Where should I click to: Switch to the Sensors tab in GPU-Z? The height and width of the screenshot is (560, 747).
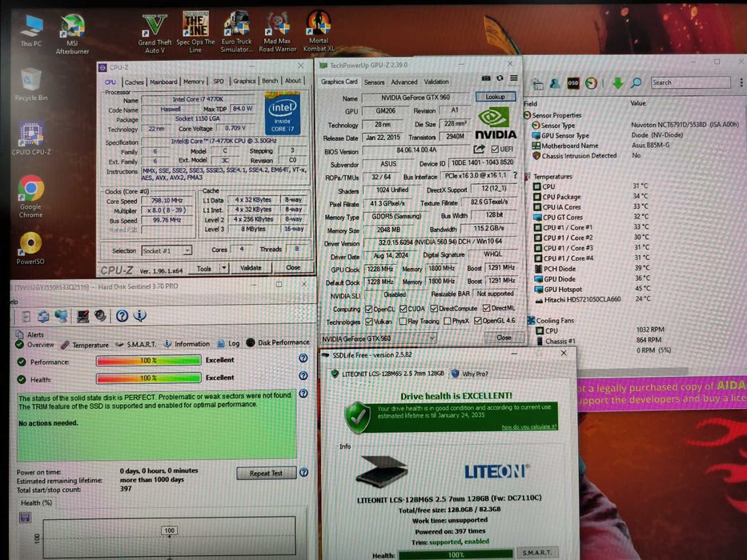374,82
